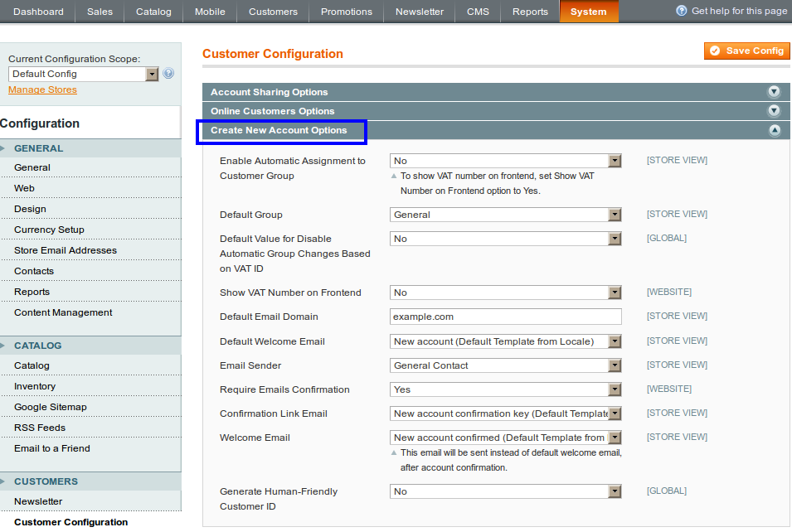Image resolution: width=792 pixels, height=532 pixels.
Task: Open the Email Sender dropdown
Action: [505, 365]
